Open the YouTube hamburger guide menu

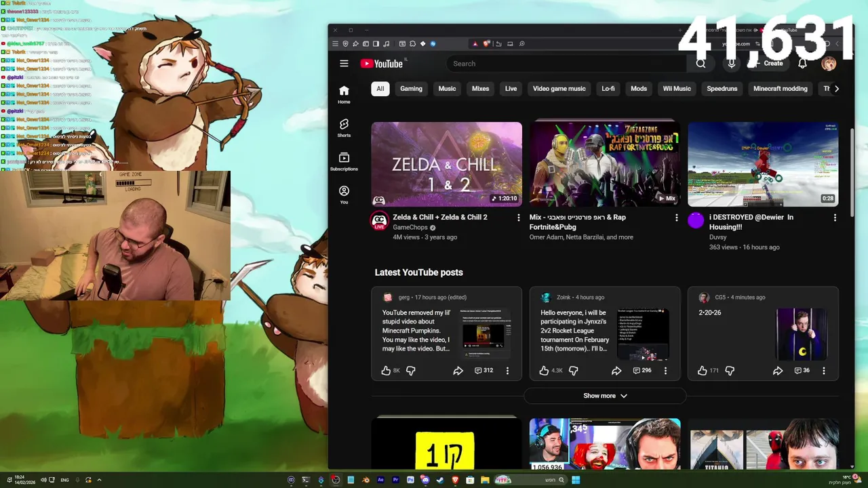(344, 64)
